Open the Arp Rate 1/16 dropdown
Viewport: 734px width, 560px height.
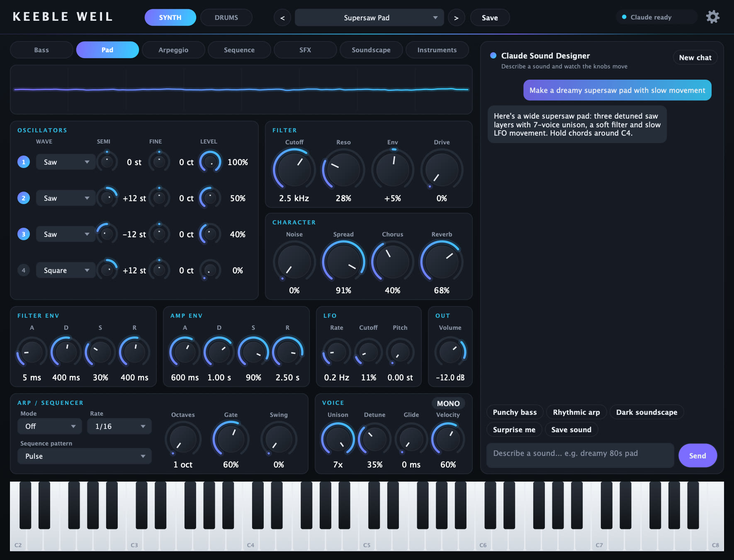(119, 426)
